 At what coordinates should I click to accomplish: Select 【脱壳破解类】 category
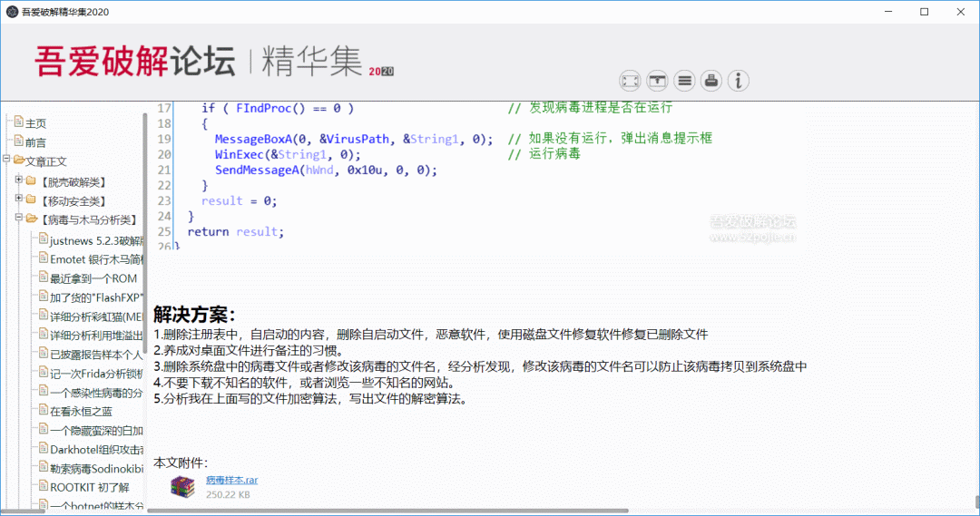73,182
